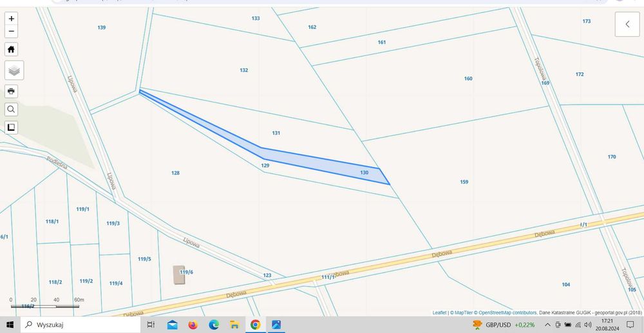Click the square measure tool icon
The height and width of the screenshot is (333, 644).
pyautogui.click(x=11, y=128)
